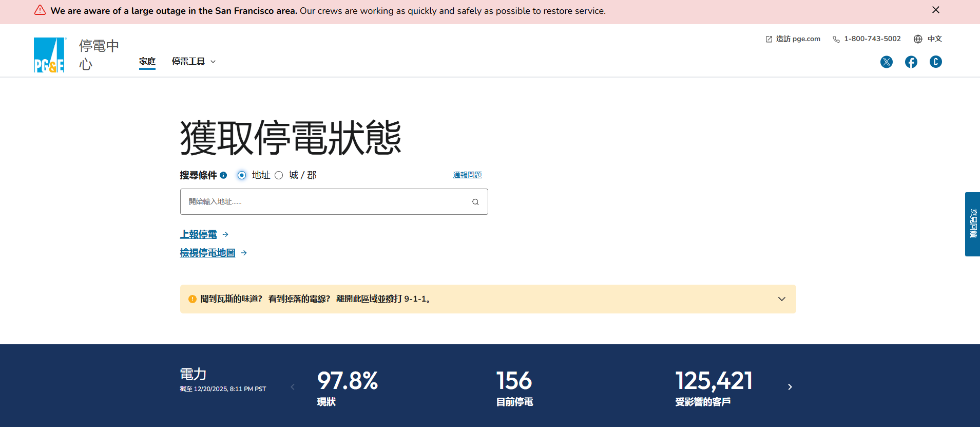The height and width of the screenshot is (427, 980).
Task: Click the phone icon for 1-800-743-5002
Action: tap(836, 39)
